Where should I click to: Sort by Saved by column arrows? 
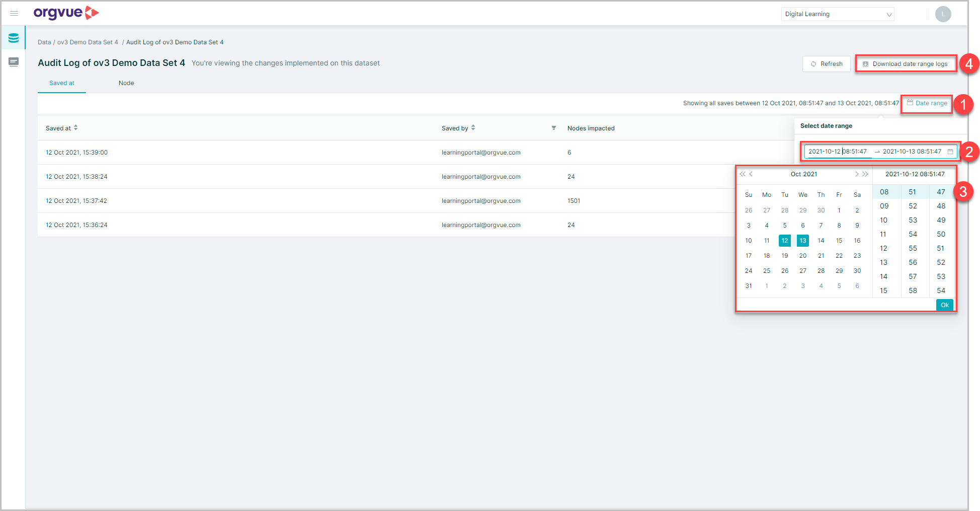click(x=473, y=128)
